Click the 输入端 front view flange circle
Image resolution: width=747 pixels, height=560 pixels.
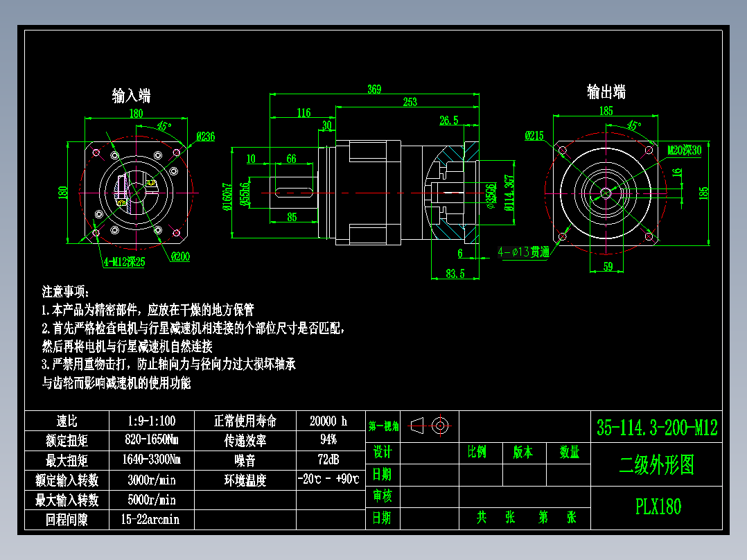pyautogui.click(x=136, y=191)
